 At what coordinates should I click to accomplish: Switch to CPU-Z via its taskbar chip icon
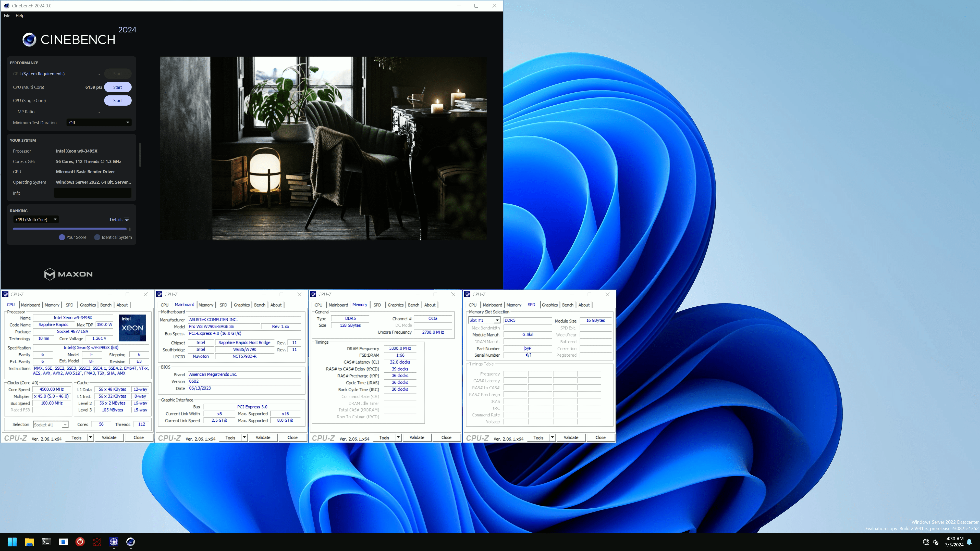coord(114,542)
